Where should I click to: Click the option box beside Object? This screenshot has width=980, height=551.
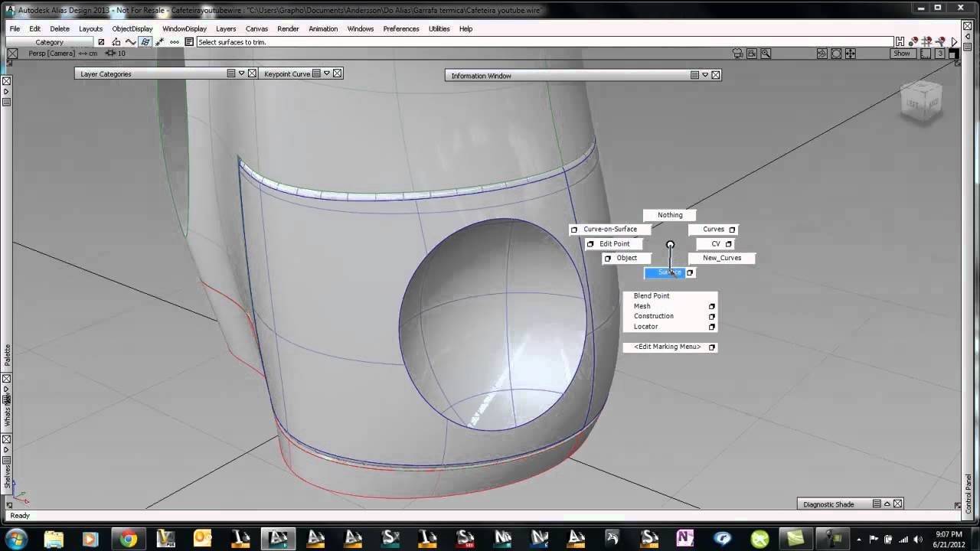(x=608, y=259)
